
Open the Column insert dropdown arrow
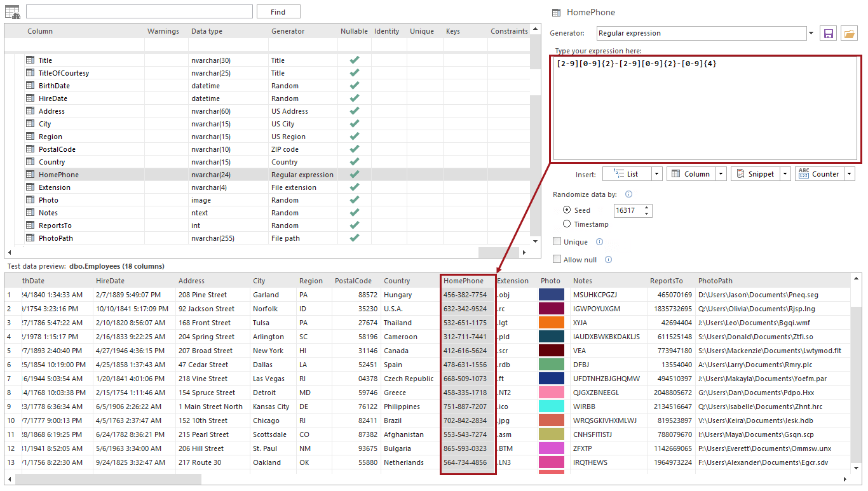[x=721, y=174]
